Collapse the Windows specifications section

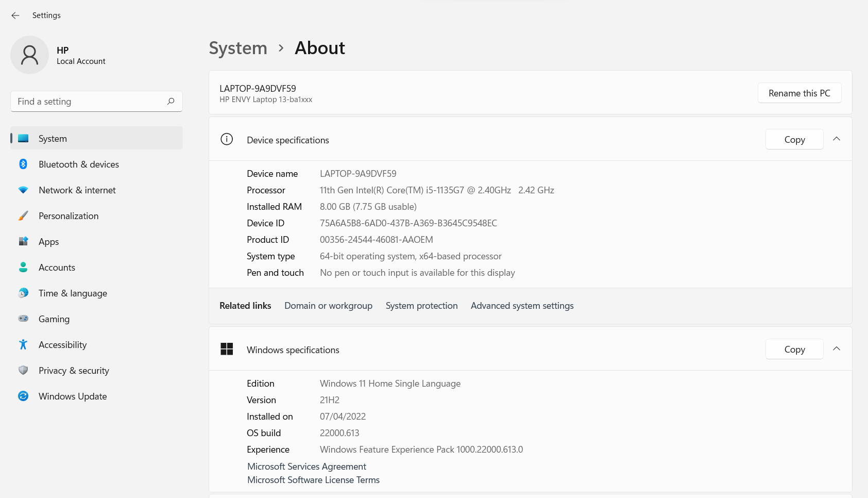[x=837, y=349]
